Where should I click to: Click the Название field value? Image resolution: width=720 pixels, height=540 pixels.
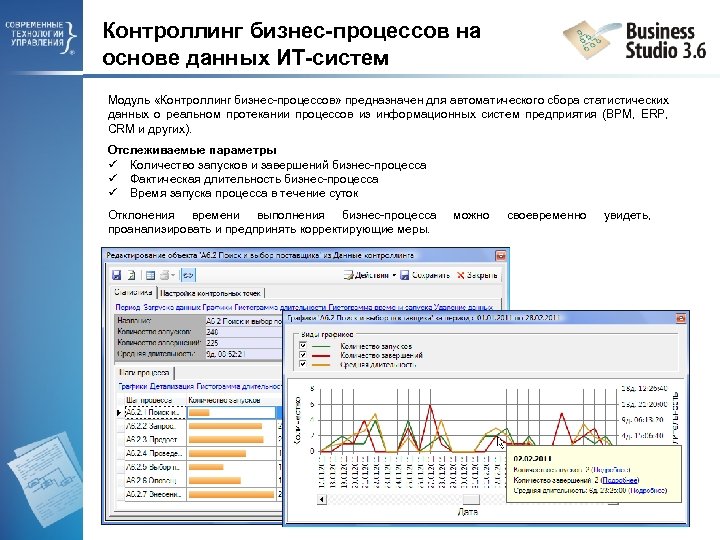[x=244, y=321]
